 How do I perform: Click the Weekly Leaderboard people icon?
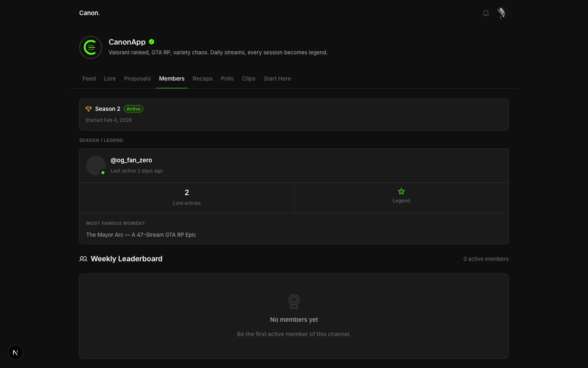tap(83, 259)
